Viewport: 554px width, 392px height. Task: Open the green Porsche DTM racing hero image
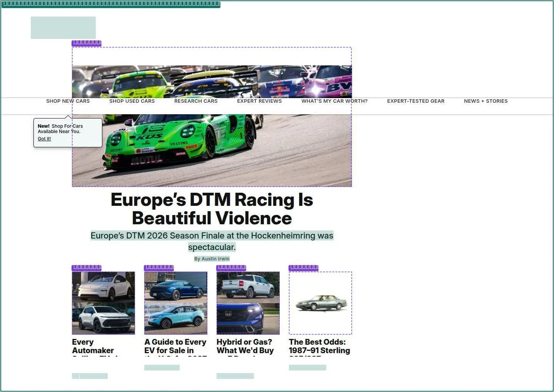click(212, 117)
